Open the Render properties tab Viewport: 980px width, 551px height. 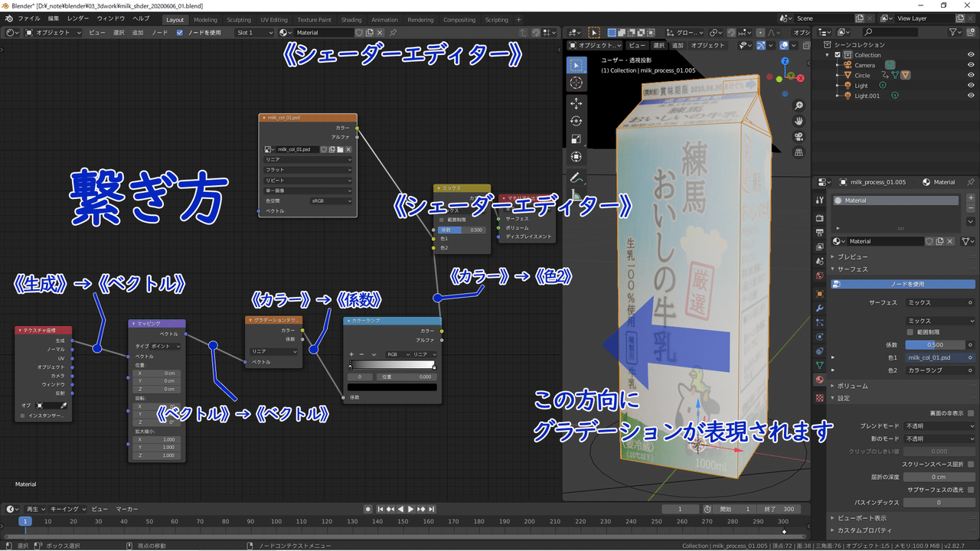coord(819,218)
